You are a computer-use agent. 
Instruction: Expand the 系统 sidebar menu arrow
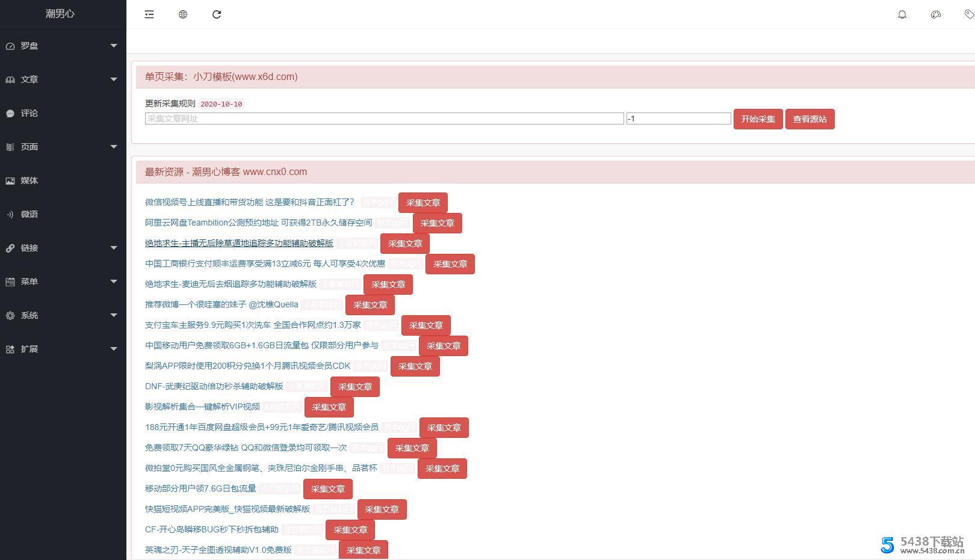click(114, 315)
